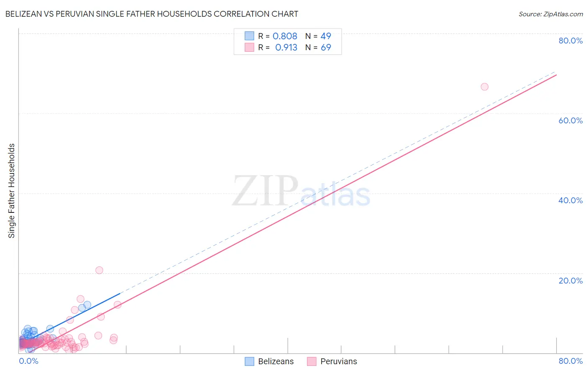This screenshot has height=373, width=588.
Task: Click the blue swatch beside R = 0.808
Action: (x=249, y=36)
